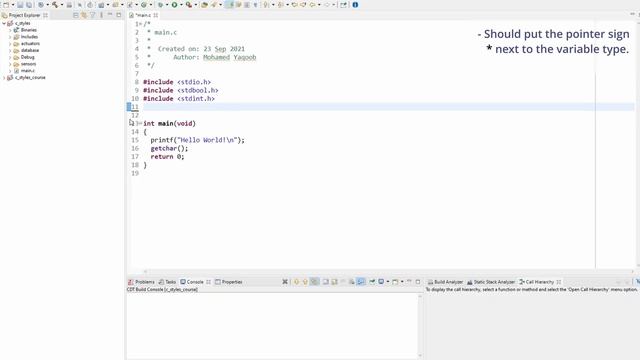Click line 11 in the code editor
This screenshot has width=640, height=360.
[x=388, y=107]
